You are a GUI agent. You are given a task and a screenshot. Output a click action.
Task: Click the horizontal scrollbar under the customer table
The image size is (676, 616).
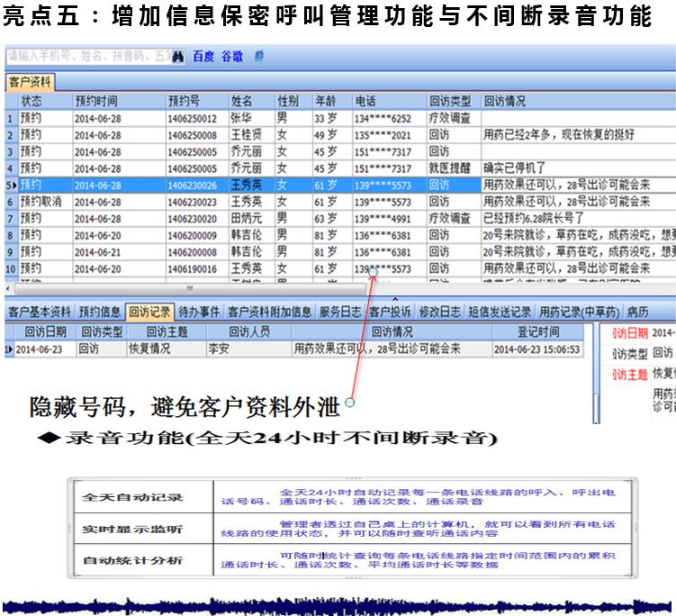(189, 289)
